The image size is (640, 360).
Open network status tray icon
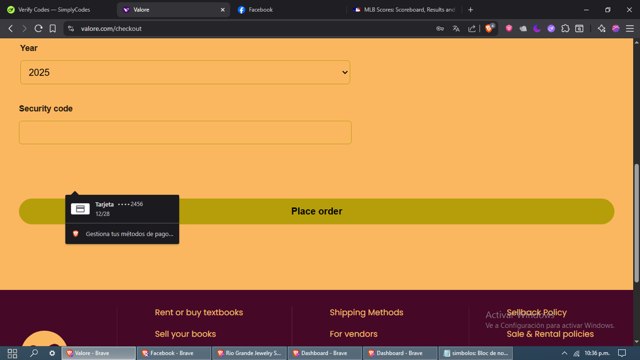pos(576,353)
